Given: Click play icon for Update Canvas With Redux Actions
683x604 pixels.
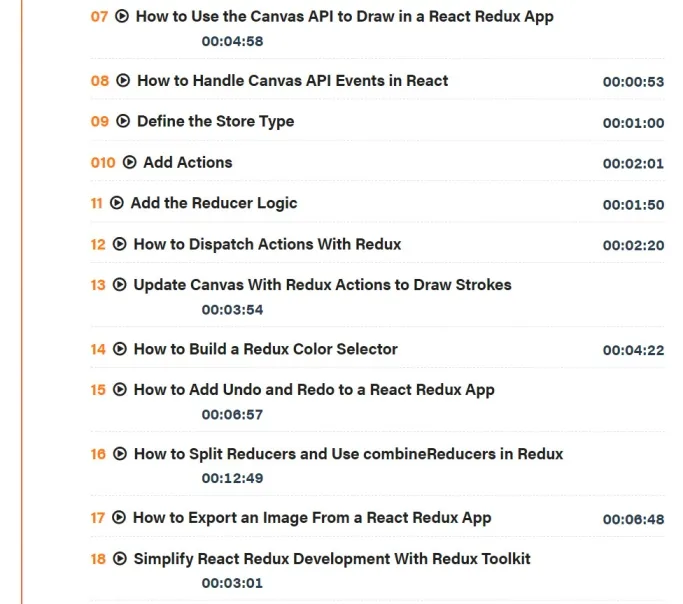Looking at the screenshot, I should pyautogui.click(x=120, y=285).
